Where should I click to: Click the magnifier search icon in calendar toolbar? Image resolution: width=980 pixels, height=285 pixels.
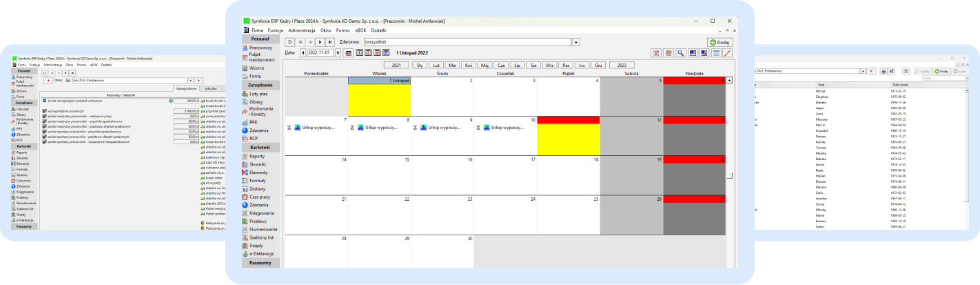point(680,52)
